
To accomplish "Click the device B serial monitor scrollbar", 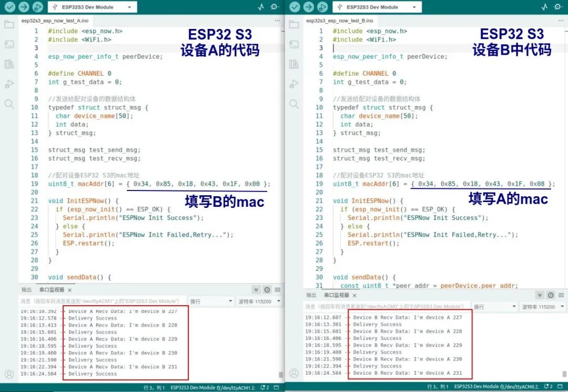I will click(x=564, y=374).
